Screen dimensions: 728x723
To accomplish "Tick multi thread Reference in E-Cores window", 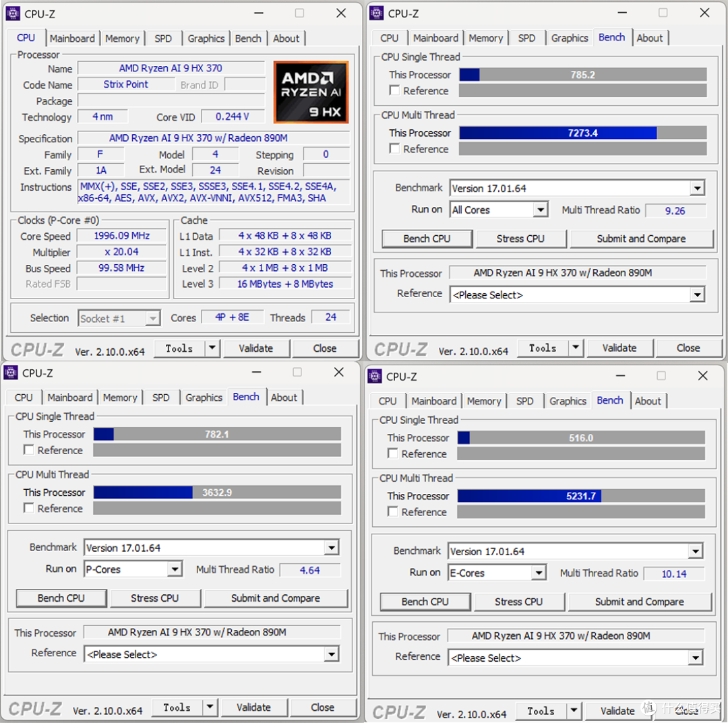I will pyautogui.click(x=393, y=511).
